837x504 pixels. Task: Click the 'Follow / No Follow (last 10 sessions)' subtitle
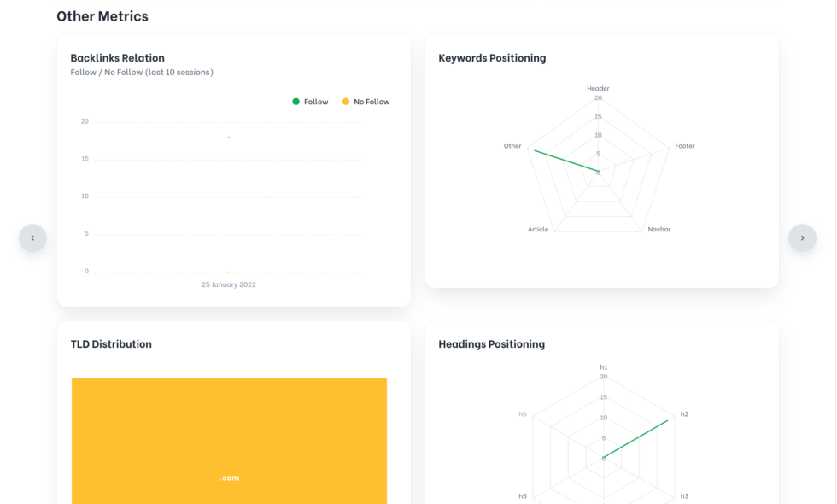pyautogui.click(x=142, y=72)
